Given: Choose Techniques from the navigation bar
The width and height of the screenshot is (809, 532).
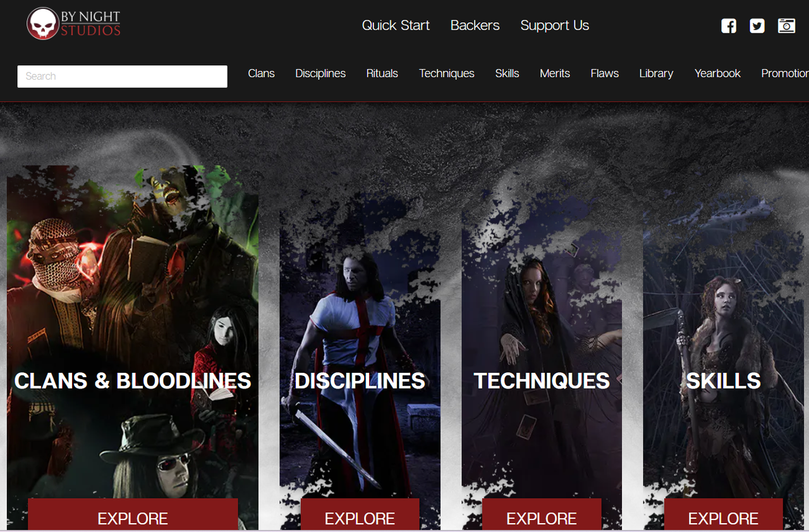Looking at the screenshot, I should click(x=446, y=74).
